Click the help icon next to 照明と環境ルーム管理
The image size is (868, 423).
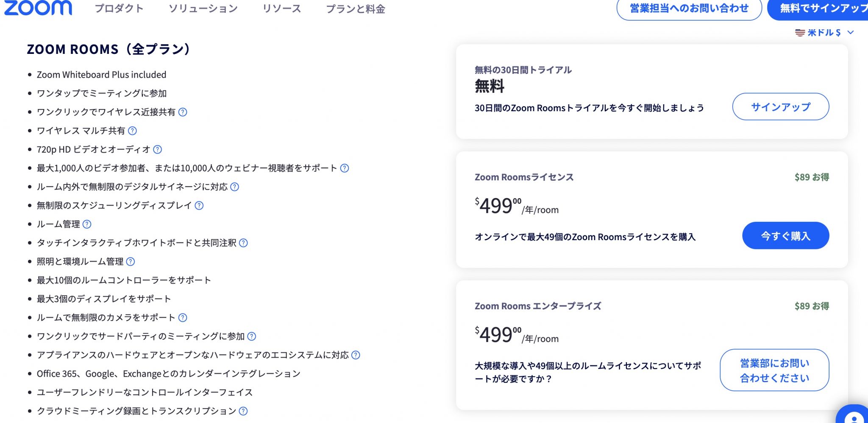(x=131, y=262)
